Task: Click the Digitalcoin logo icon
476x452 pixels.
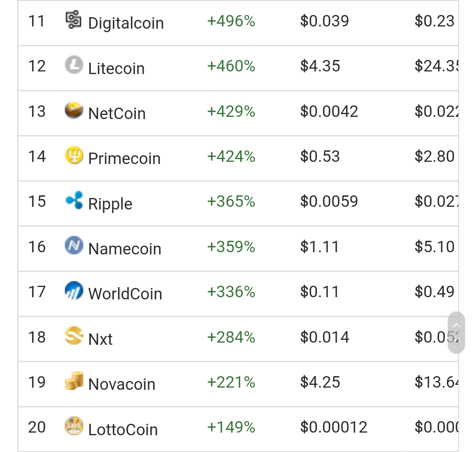Action: [74, 20]
